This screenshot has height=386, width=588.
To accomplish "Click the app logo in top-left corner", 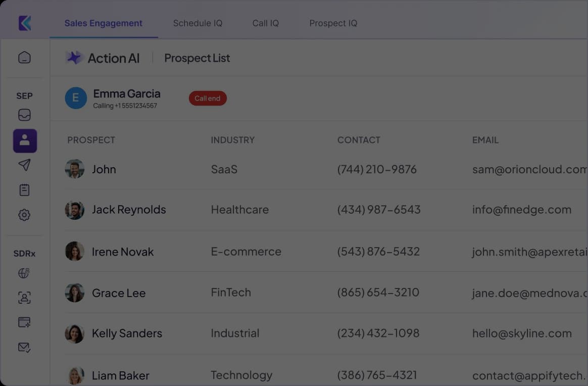I will point(25,23).
